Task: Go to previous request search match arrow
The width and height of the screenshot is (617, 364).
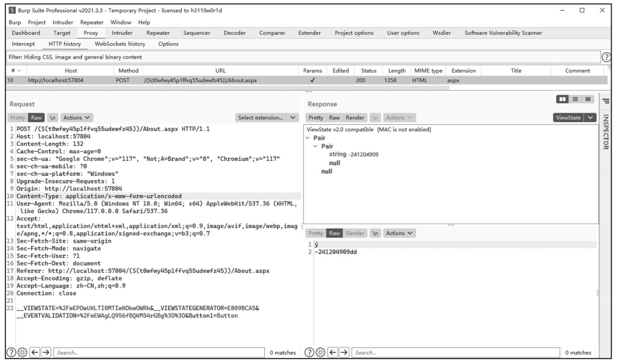Action: tap(35, 352)
